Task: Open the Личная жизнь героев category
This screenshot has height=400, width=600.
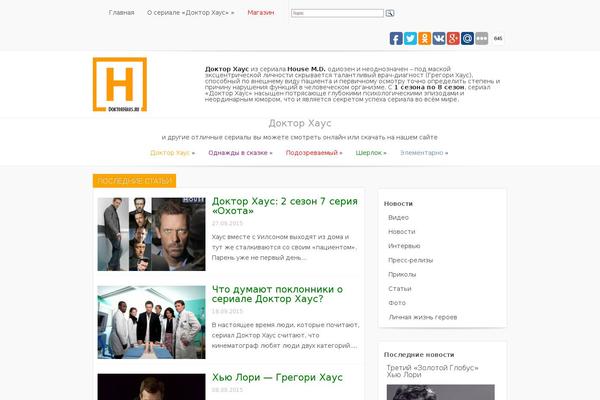Action: coord(423,317)
